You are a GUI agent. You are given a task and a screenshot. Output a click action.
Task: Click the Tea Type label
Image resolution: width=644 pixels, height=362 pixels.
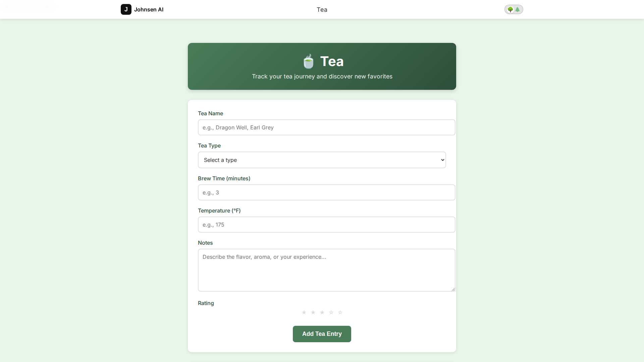point(209,145)
